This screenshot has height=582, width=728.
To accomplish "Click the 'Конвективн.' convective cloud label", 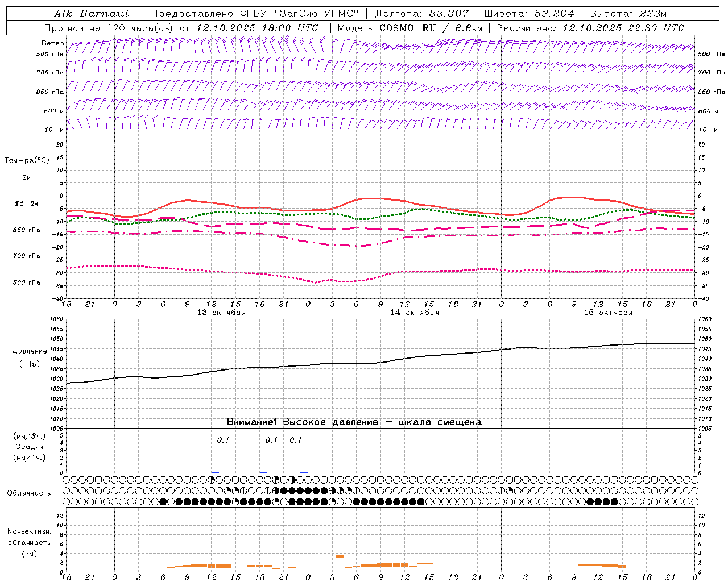I will coord(29,532).
